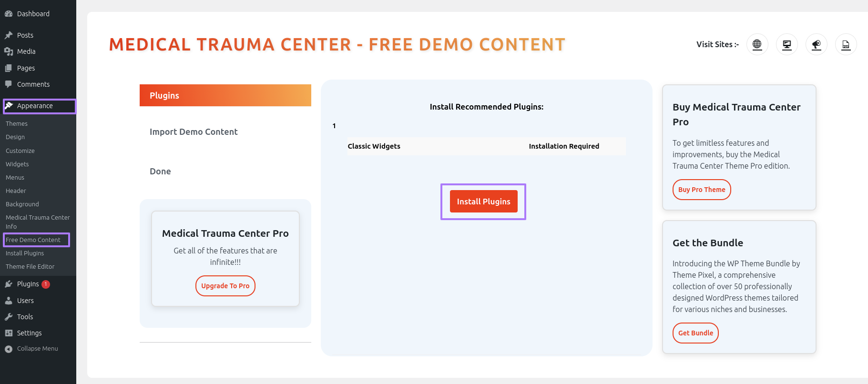Click the Get Bundle button

695,333
